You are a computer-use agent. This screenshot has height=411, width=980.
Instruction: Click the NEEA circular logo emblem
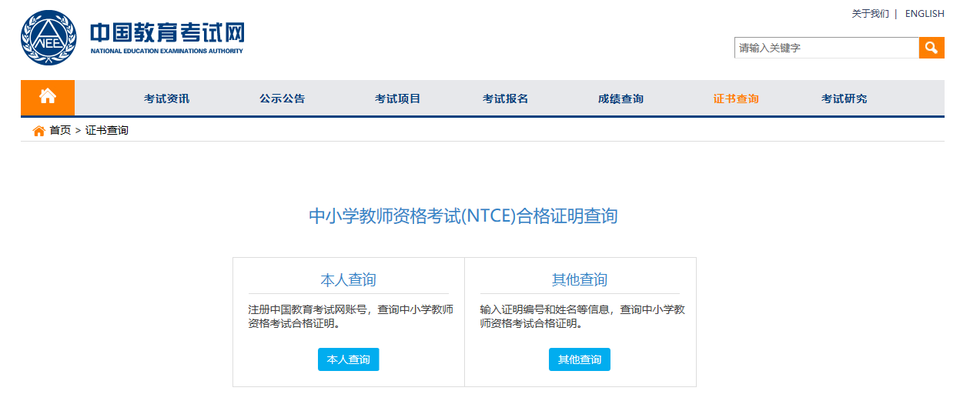tap(48, 38)
